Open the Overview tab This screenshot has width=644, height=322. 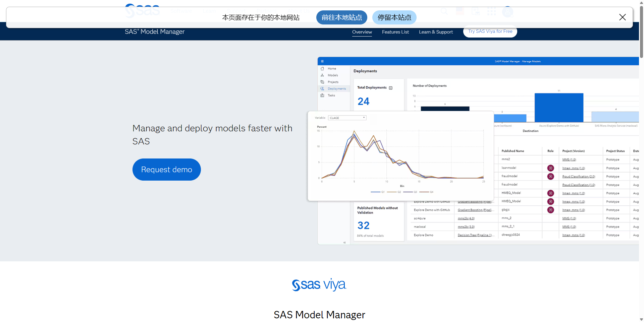point(362,32)
